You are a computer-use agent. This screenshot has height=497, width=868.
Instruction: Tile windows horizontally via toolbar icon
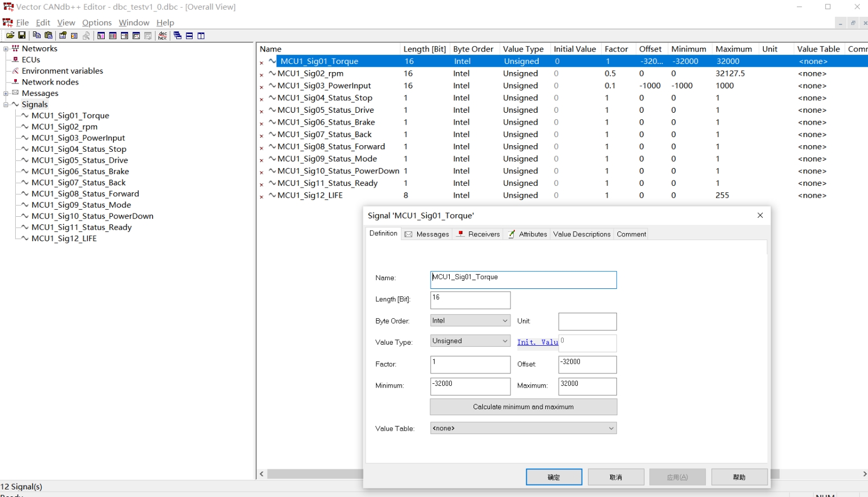189,36
